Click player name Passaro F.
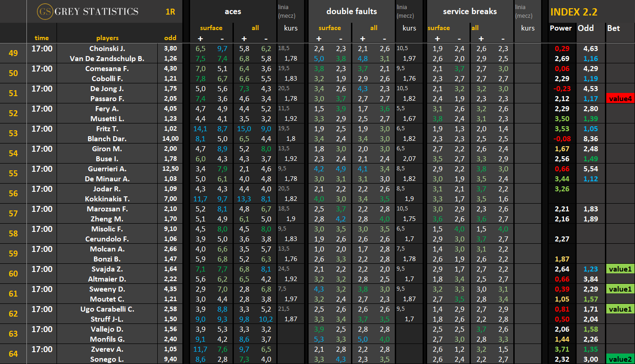 [x=107, y=98]
